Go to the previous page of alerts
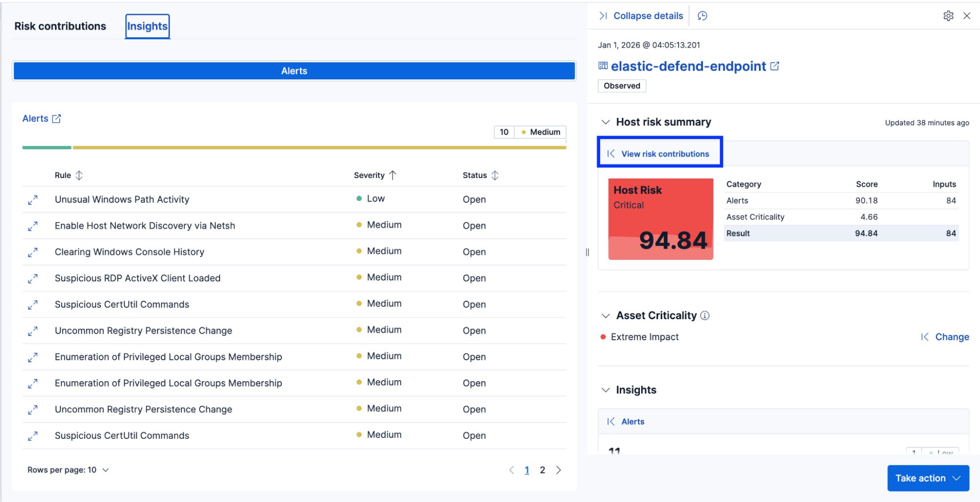The image size is (980, 502). pyautogui.click(x=511, y=470)
